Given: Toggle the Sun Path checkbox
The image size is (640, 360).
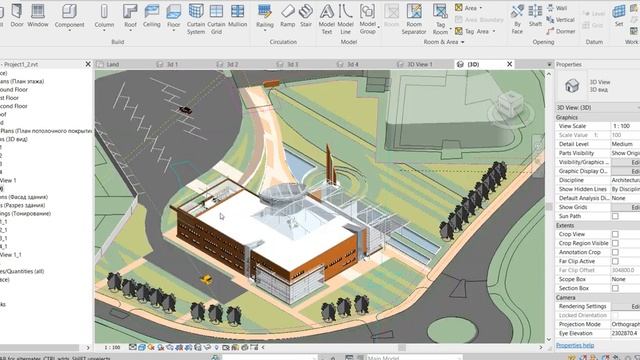Looking at the screenshot, I should click(615, 216).
